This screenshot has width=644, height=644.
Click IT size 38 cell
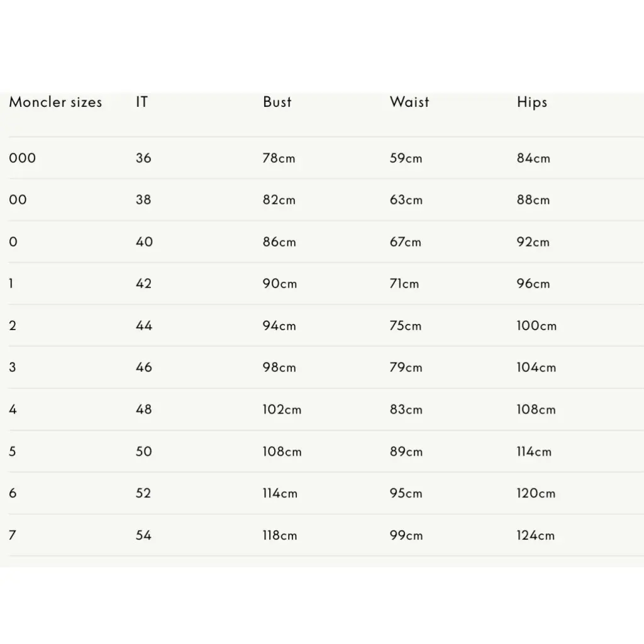(143, 200)
